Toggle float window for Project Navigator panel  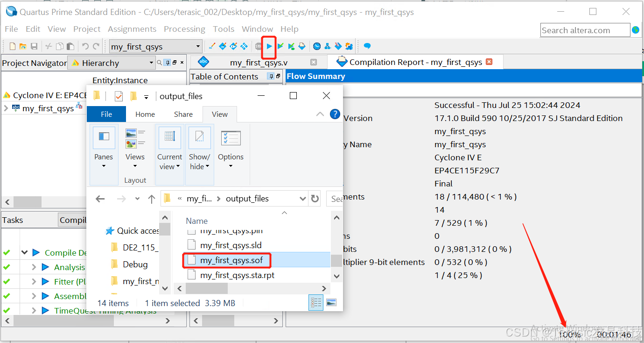point(175,63)
